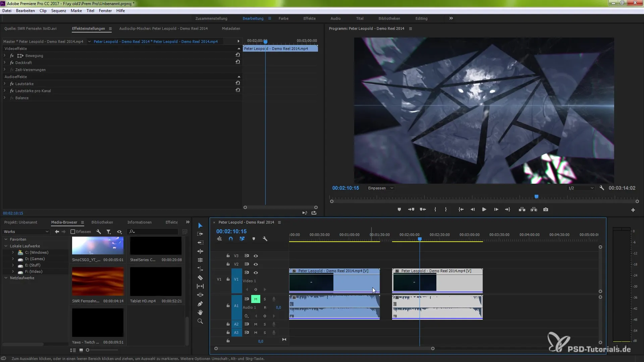
Task: Step forward one frame
Action: 496,209
